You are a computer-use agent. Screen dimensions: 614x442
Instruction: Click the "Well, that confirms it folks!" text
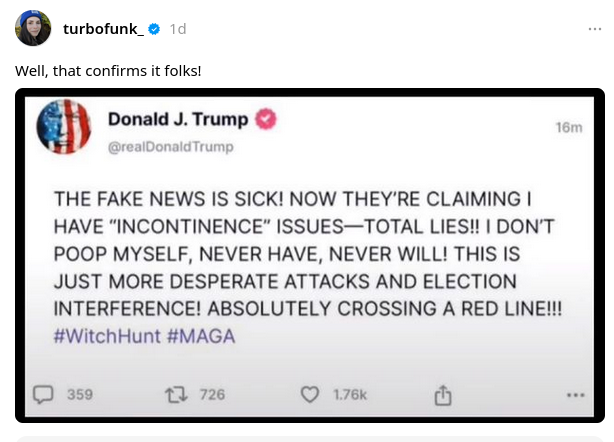(x=108, y=72)
